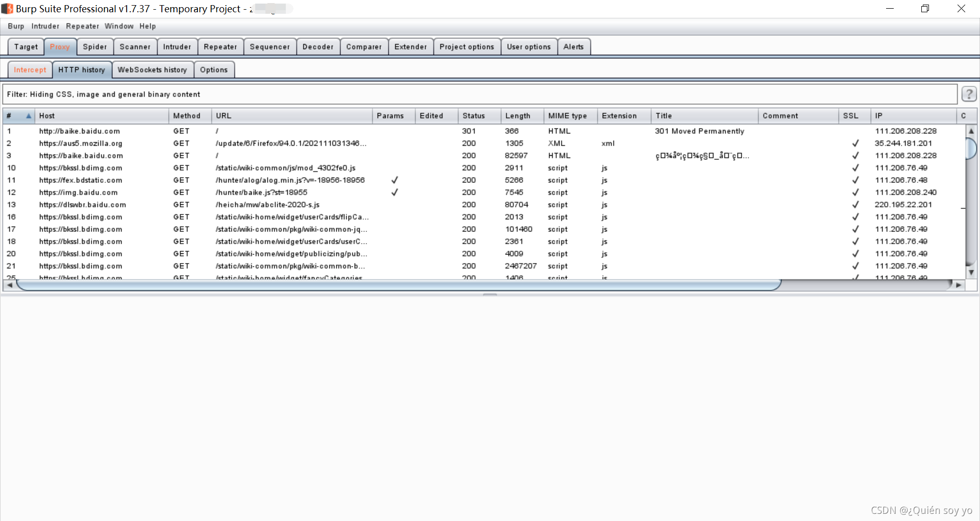Open the Project options tab
This screenshot has width=980, height=521.
coord(467,46)
